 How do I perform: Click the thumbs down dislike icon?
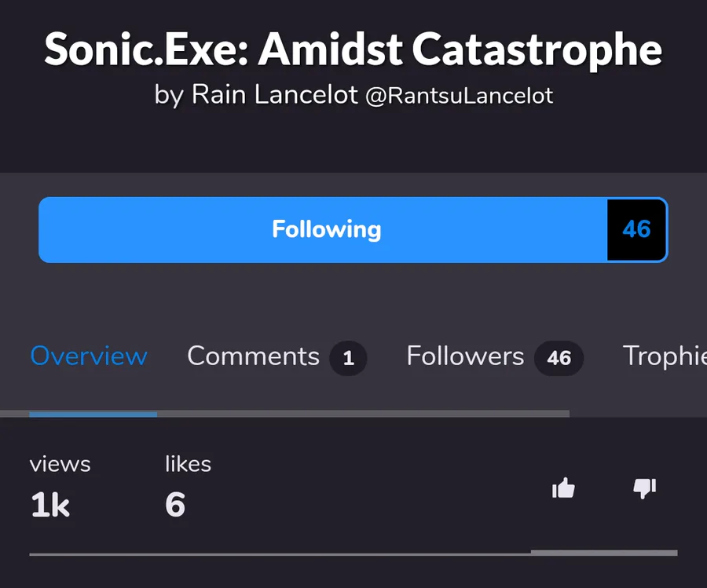tap(644, 489)
